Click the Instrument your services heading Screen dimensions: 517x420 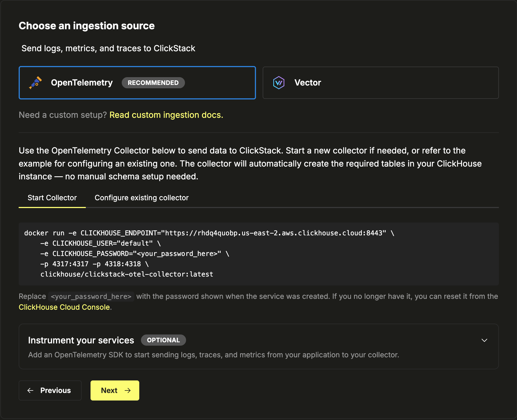(x=81, y=340)
